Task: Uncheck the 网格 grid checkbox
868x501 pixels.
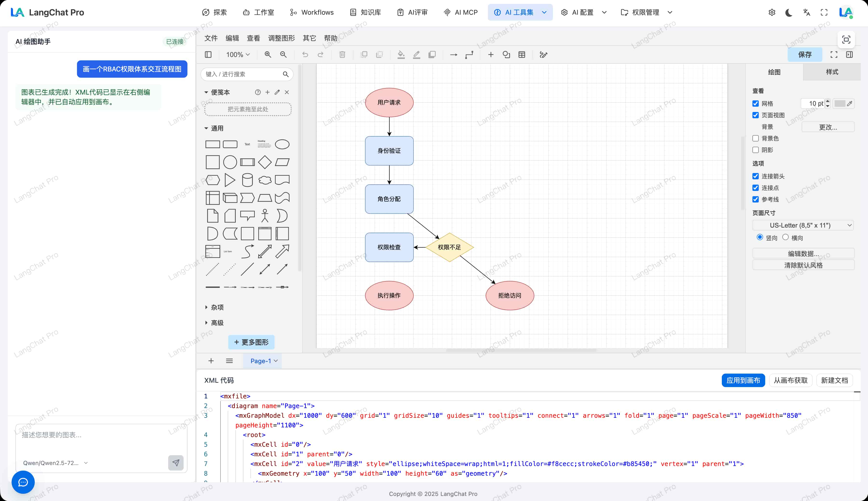Action: tap(756, 104)
